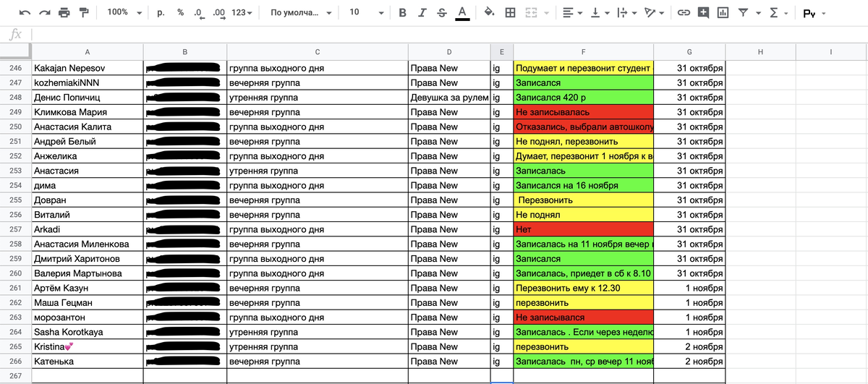Select the Не записывался cell
The image size is (868, 384).
[x=583, y=317]
